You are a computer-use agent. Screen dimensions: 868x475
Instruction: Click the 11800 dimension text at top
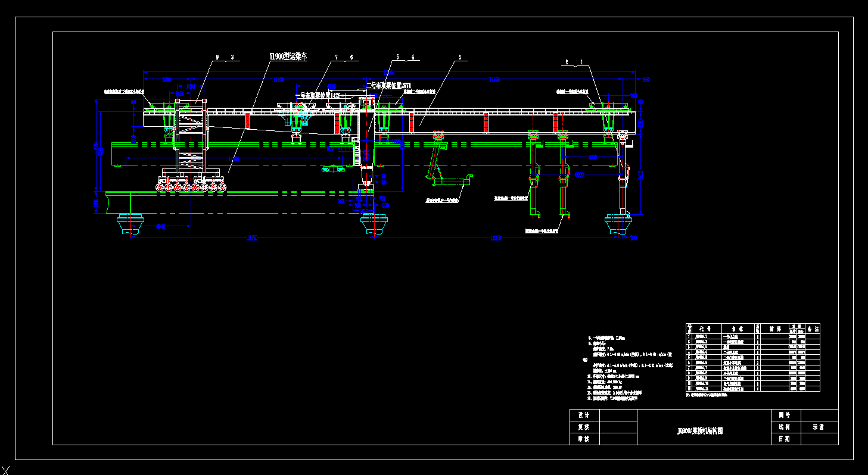click(278, 80)
